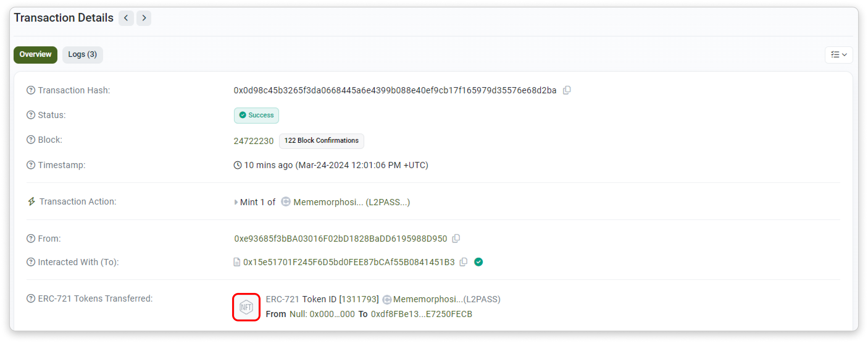Click help icon beside ERC-721 Tokens Transferred
868x343 pixels.
[31, 299]
